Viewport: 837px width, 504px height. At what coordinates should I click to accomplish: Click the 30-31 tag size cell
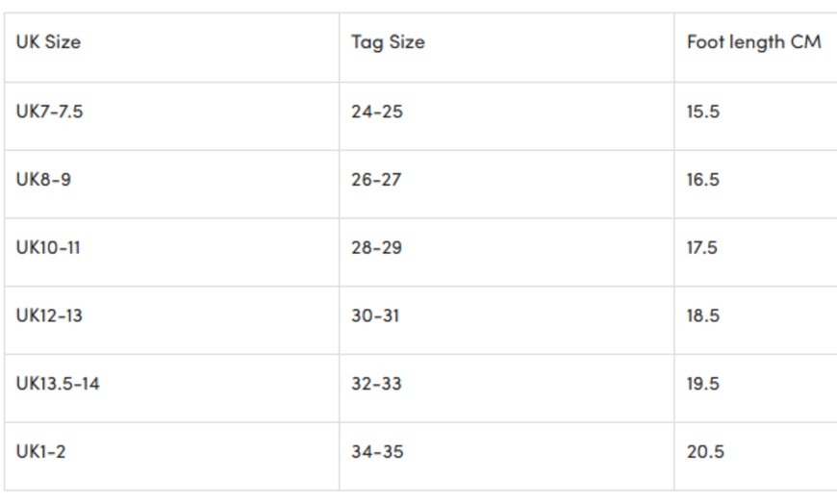click(x=375, y=315)
